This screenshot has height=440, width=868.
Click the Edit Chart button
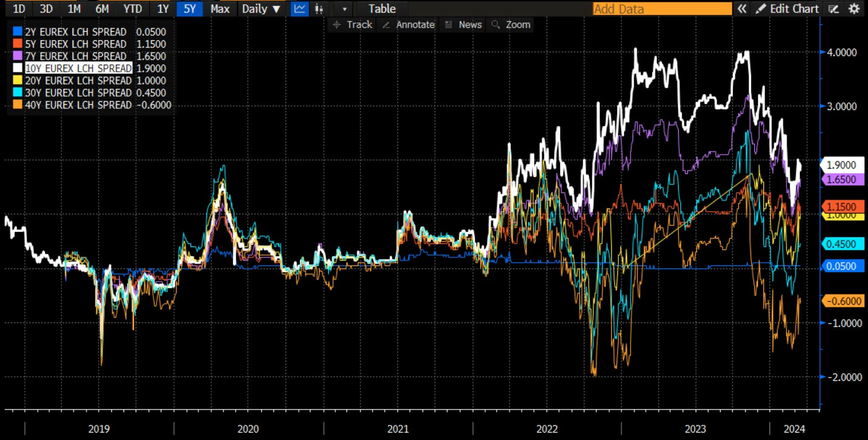click(788, 9)
